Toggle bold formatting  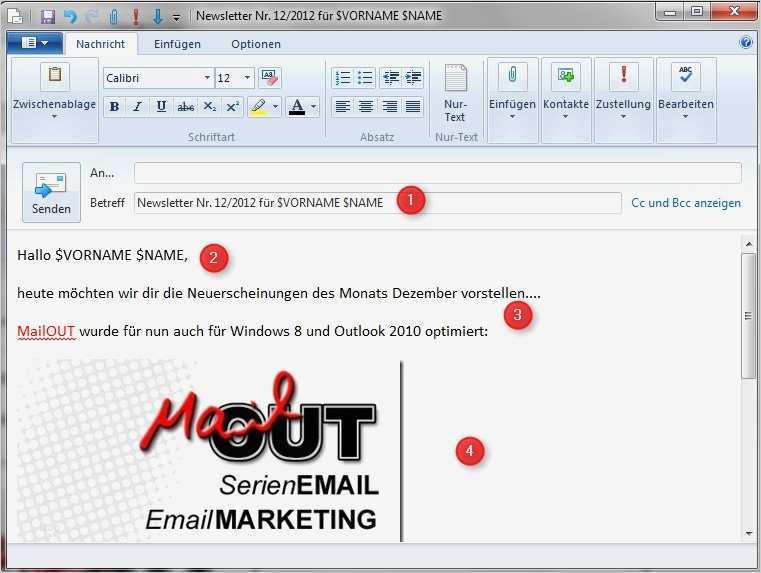tap(115, 106)
